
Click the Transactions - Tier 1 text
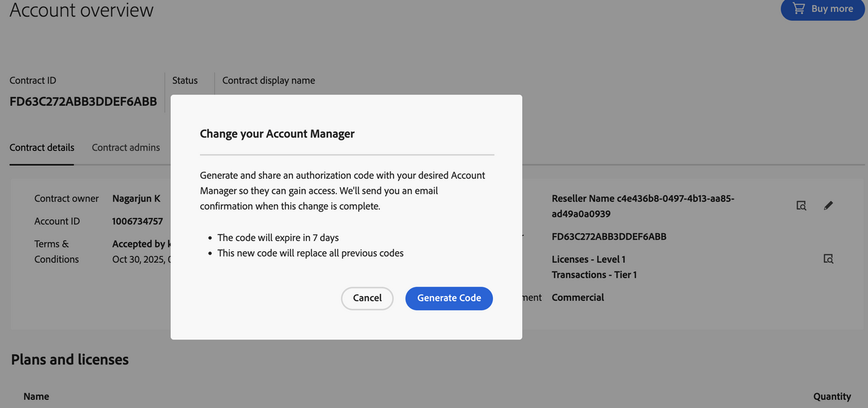tap(594, 275)
